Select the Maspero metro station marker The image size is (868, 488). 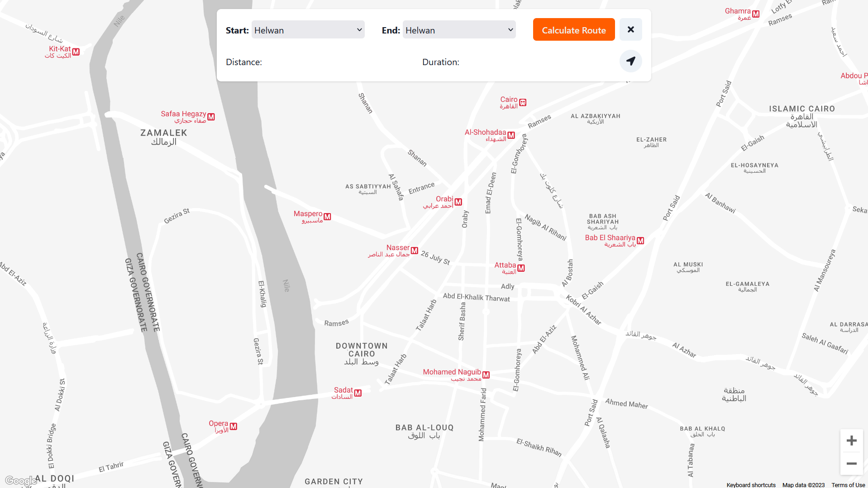point(328,217)
